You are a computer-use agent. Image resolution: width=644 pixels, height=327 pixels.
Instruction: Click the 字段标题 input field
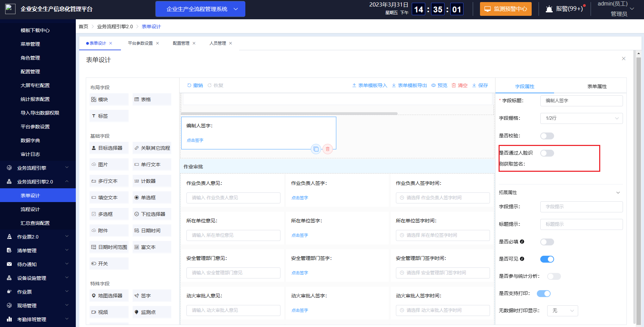pos(582,101)
